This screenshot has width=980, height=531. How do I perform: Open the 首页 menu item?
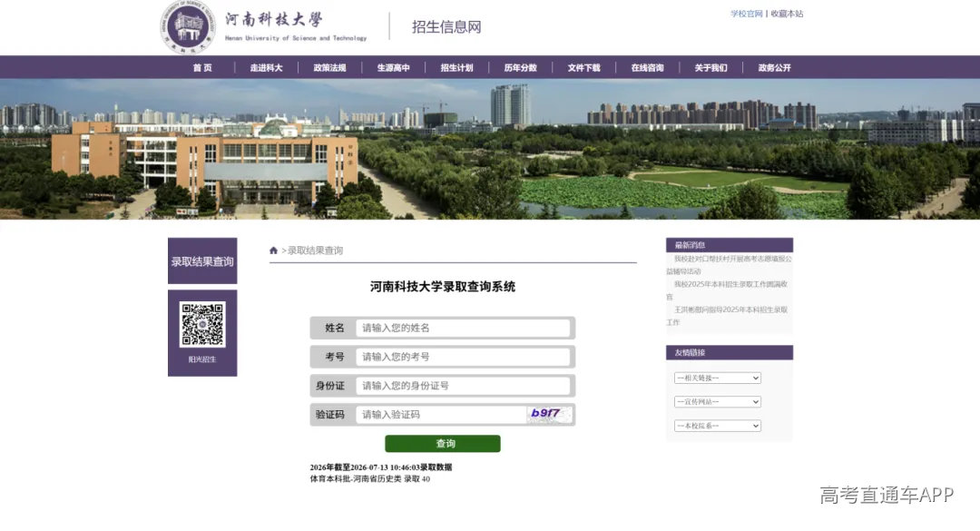pos(202,67)
